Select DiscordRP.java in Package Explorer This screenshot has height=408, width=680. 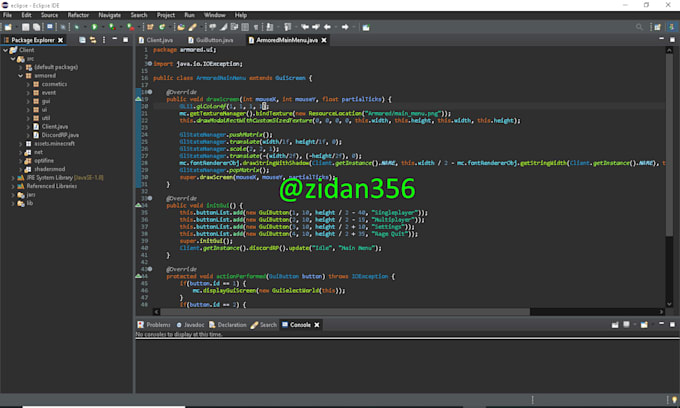[x=56, y=136]
